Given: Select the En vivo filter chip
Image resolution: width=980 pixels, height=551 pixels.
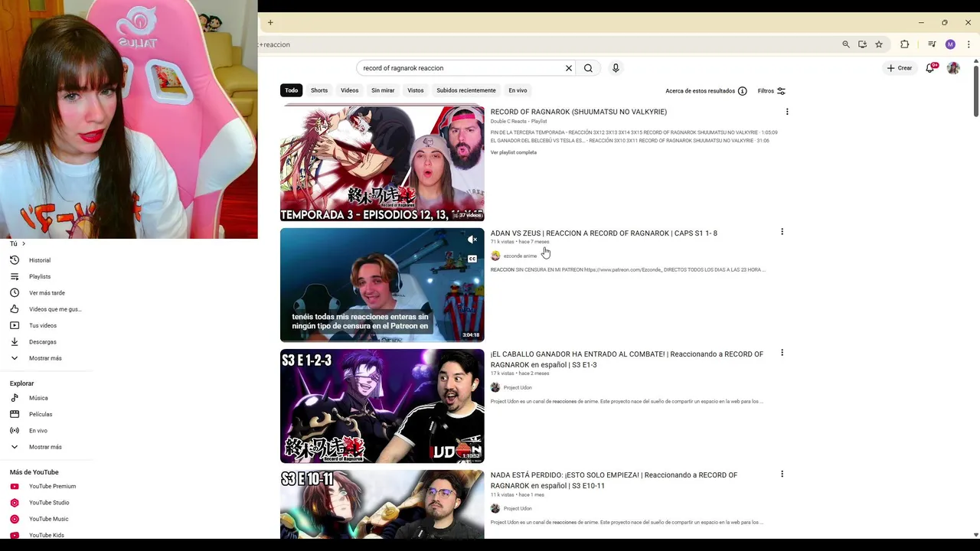Looking at the screenshot, I should [x=518, y=90].
